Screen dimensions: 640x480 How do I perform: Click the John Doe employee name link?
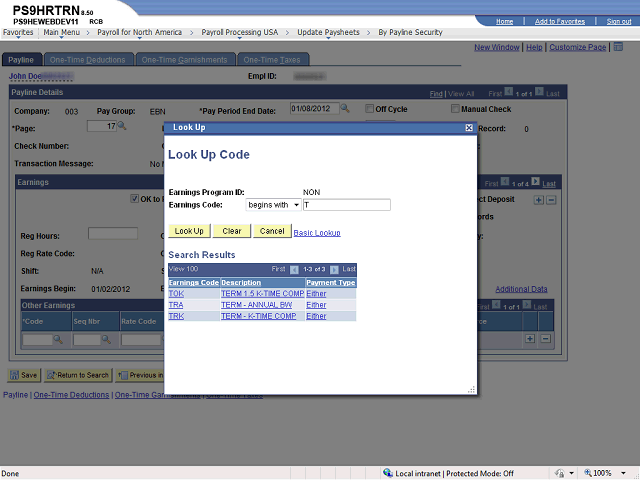click(x=25, y=76)
